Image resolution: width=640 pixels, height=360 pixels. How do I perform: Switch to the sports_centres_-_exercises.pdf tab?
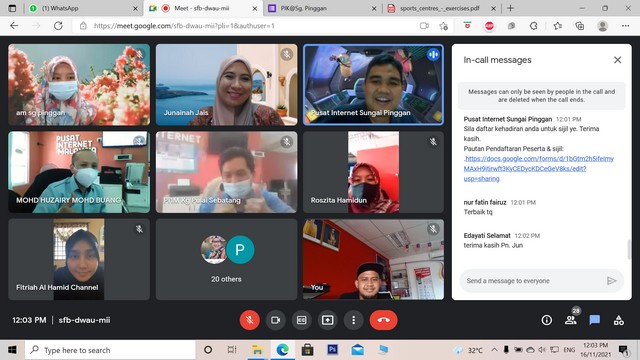click(x=441, y=8)
